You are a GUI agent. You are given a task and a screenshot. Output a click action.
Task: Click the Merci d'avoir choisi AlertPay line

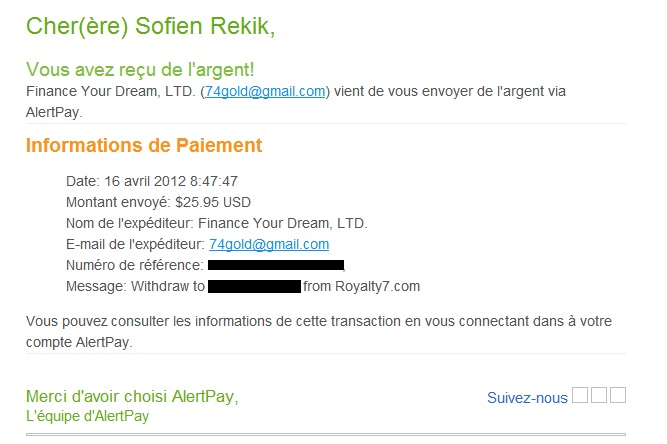[132, 396]
